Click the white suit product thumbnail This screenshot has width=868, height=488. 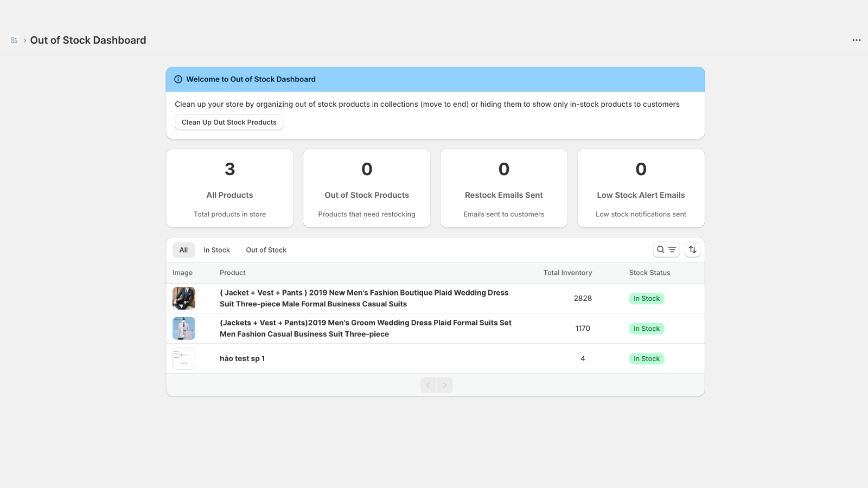click(x=184, y=329)
